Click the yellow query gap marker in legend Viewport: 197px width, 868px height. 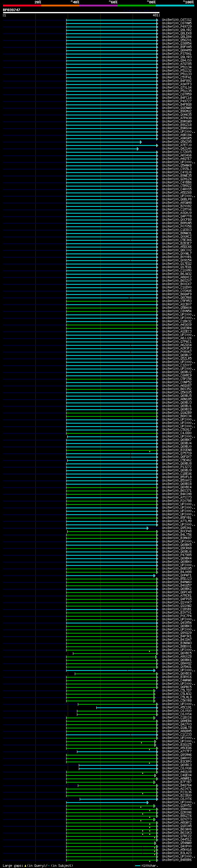point(25,865)
